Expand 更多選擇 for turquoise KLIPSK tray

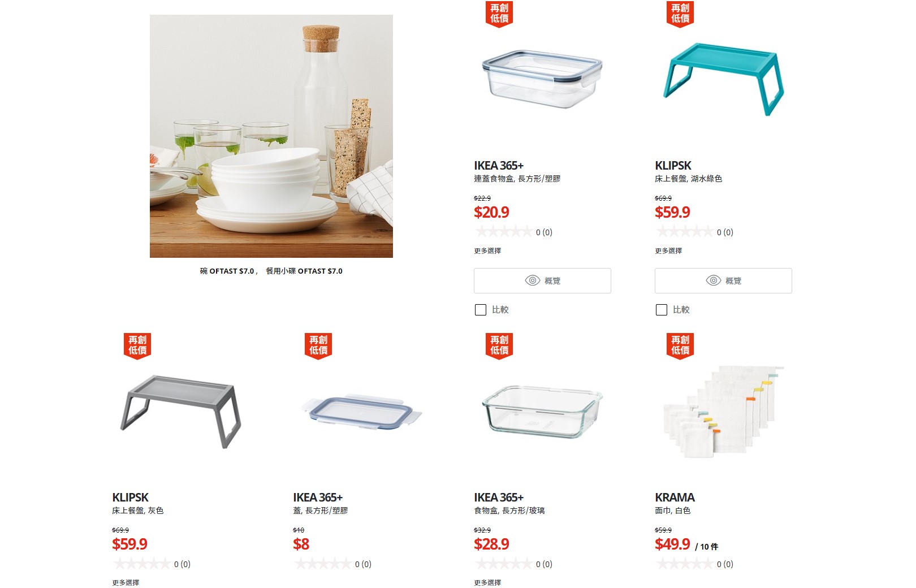668,250
